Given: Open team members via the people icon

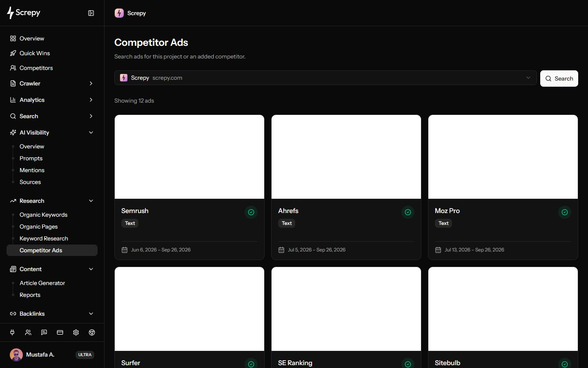Looking at the screenshot, I should [28, 332].
